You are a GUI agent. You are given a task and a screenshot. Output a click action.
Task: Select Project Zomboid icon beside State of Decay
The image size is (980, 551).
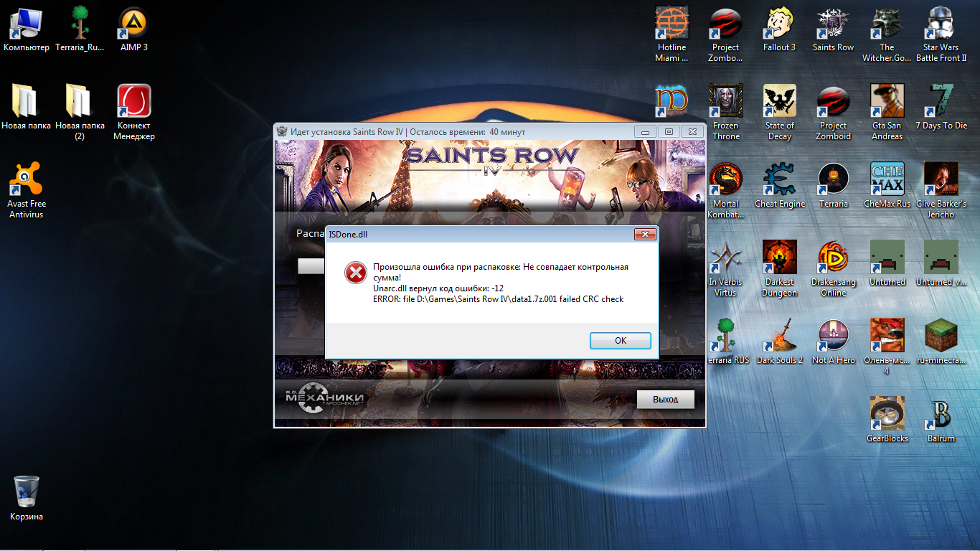[x=833, y=113]
